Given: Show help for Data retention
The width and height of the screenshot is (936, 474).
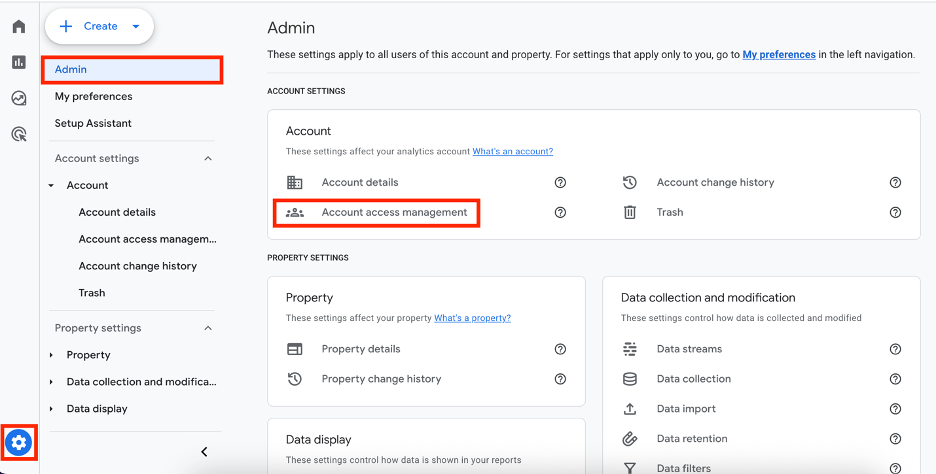Looking at the screenshot, I should (x=895, y=439).
